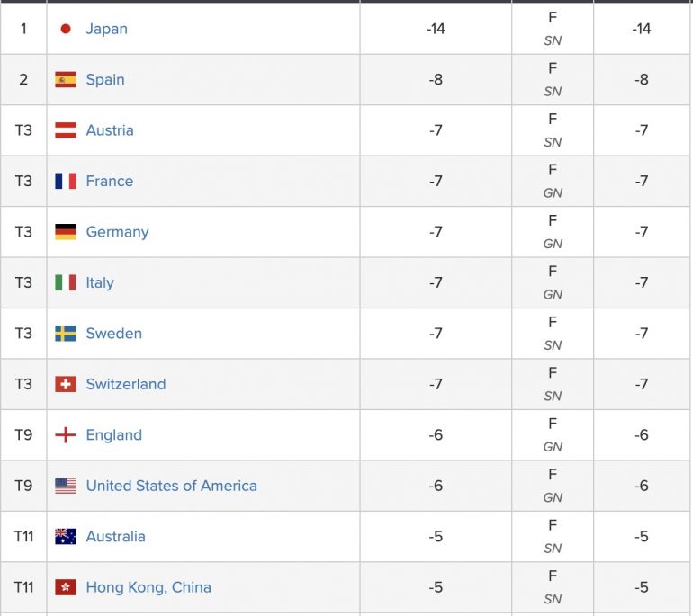Open the United States of America link
Screen dimensions: 693x616
coord(171,486)
